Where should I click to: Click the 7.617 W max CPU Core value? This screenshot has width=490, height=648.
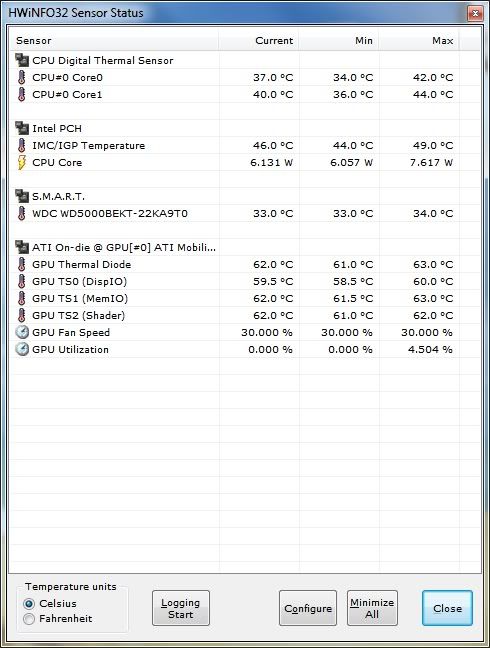(431, 162)
